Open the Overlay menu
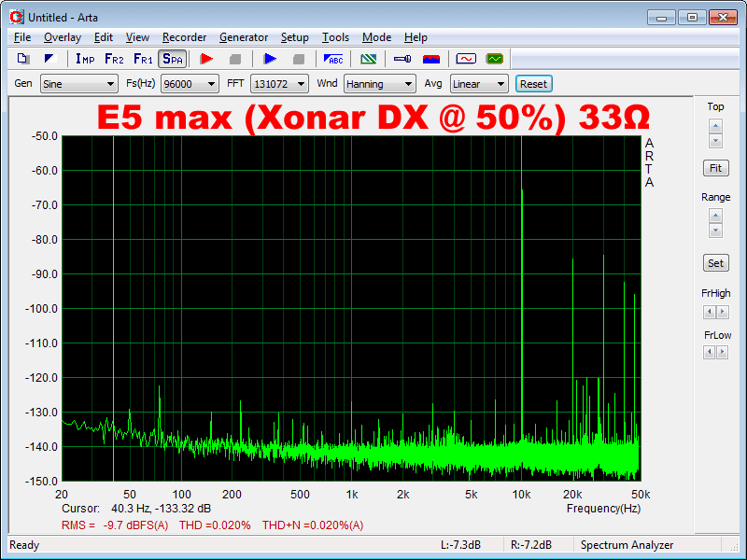747x560 pixels. click(63, 37)
